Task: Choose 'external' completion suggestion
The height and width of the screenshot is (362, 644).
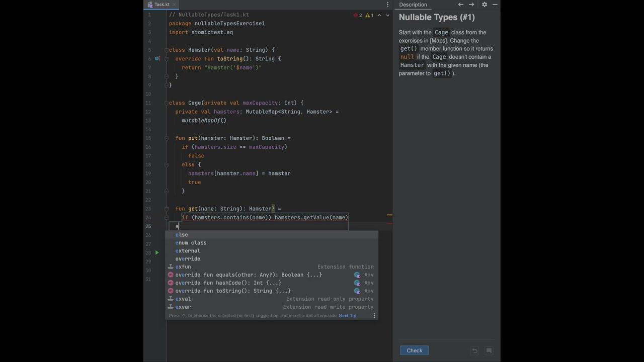Action: [272, 251]
